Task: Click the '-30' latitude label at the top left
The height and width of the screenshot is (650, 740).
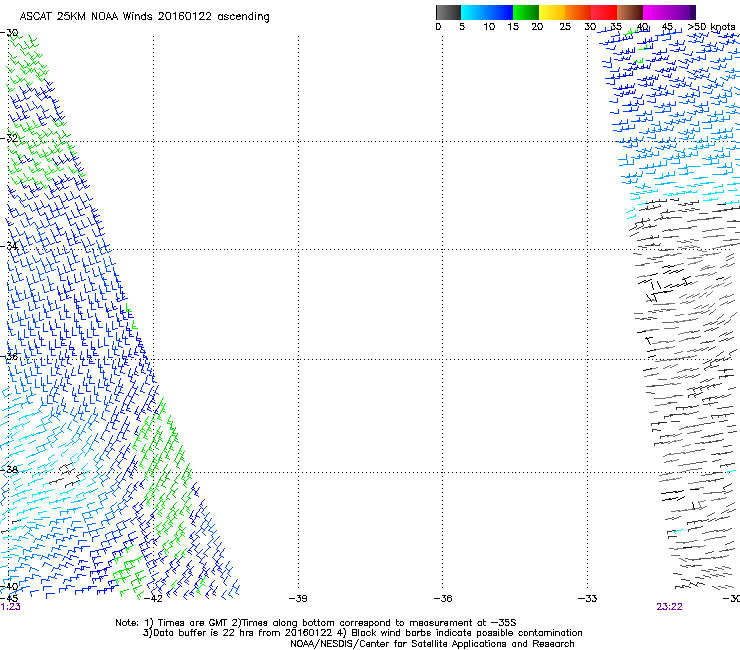Action: pyautogui.click(x=9, y=33)
